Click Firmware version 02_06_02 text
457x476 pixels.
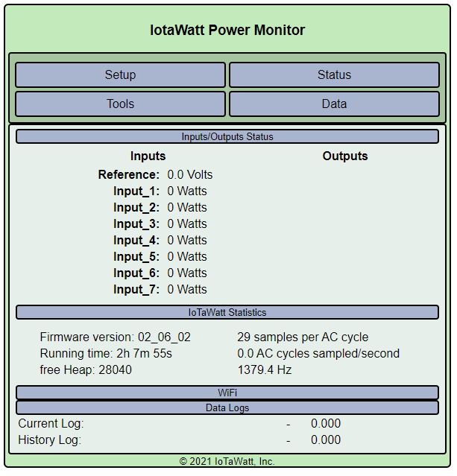(x=115, y=337)
